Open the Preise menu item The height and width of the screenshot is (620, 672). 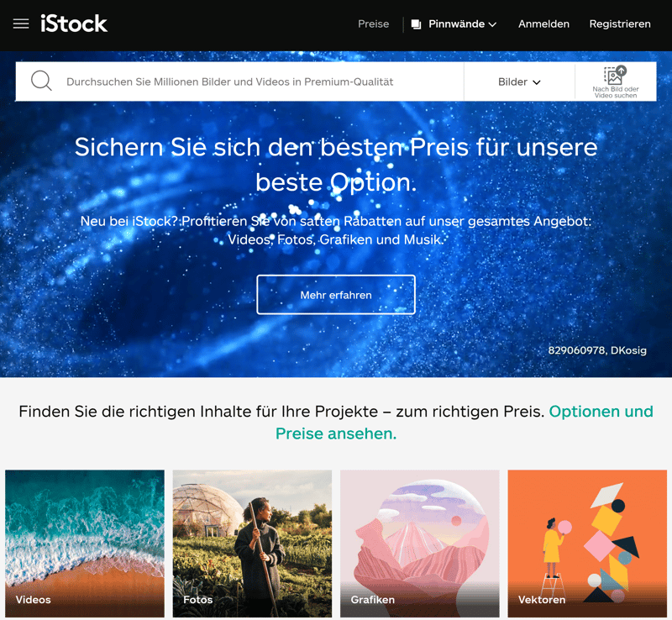373,24
